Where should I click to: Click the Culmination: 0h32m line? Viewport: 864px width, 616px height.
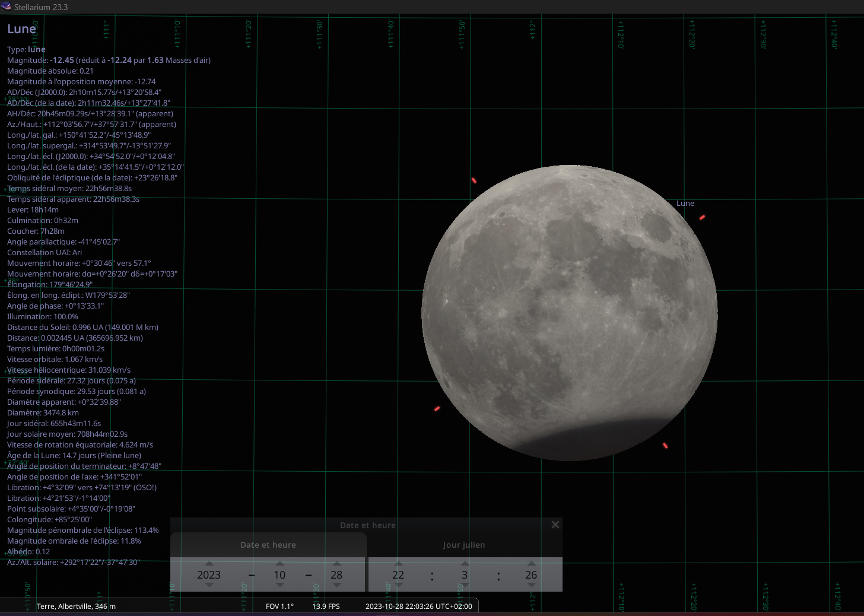click(43, 220)
